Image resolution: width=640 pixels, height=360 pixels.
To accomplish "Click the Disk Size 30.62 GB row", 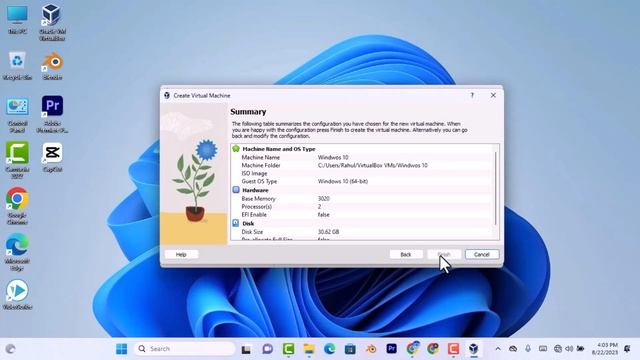I will 363,231.
